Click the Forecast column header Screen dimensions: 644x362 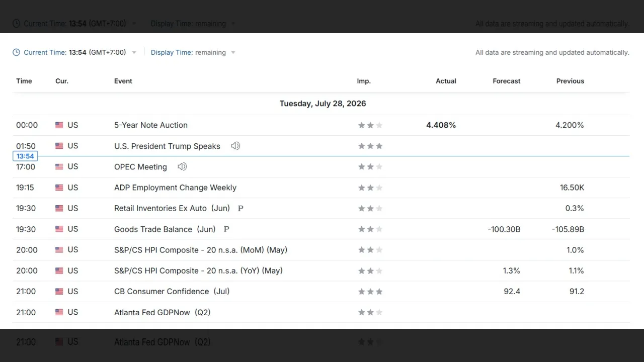click(507, 81)
